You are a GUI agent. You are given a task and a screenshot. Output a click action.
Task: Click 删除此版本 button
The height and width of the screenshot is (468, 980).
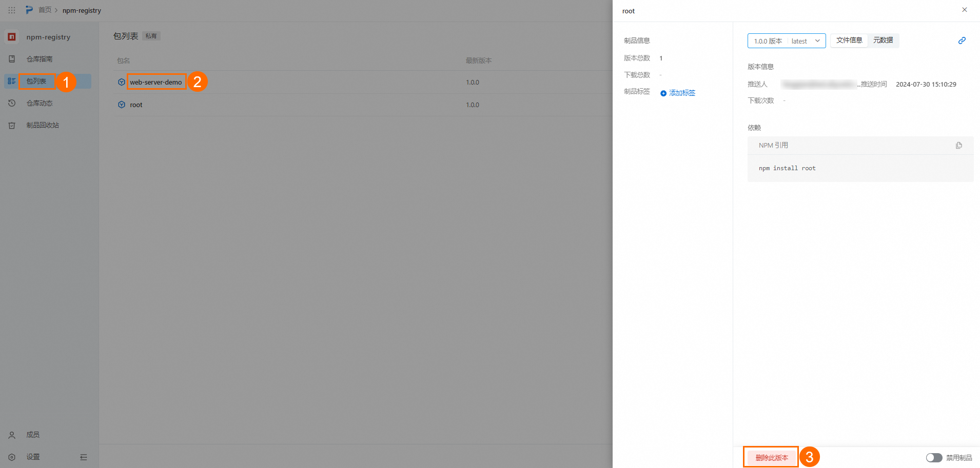pyautogui.click(x=772, y=458)
